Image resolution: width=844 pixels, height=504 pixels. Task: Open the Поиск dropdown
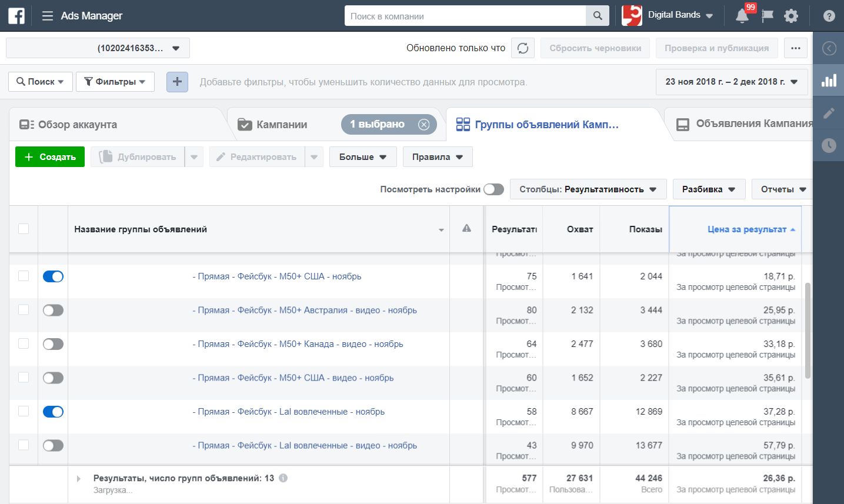pyautogui.click(x=41, y=82)
